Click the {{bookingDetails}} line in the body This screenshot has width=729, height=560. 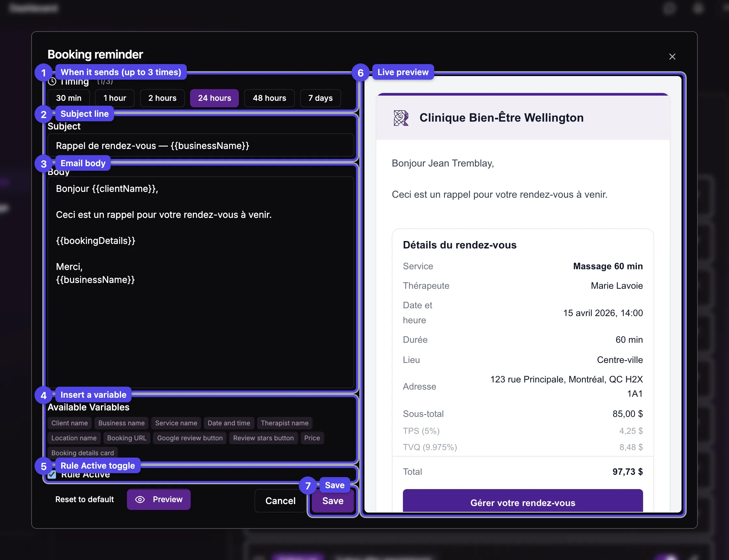96,241
